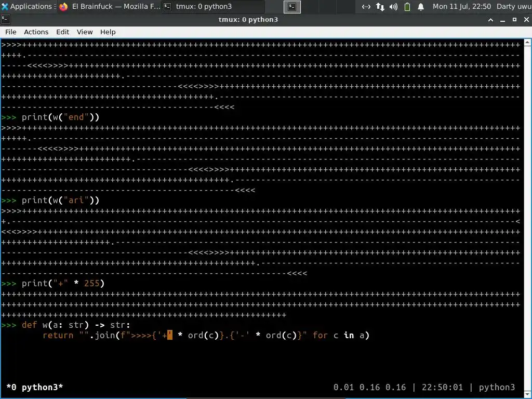The width and height of the screenshot is (532, 399).
Task: Click the shade (roll up) window arrow button
Action: 490,20
